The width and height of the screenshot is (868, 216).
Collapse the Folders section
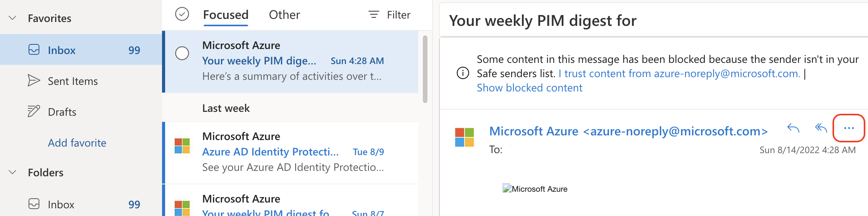(13, 172)
